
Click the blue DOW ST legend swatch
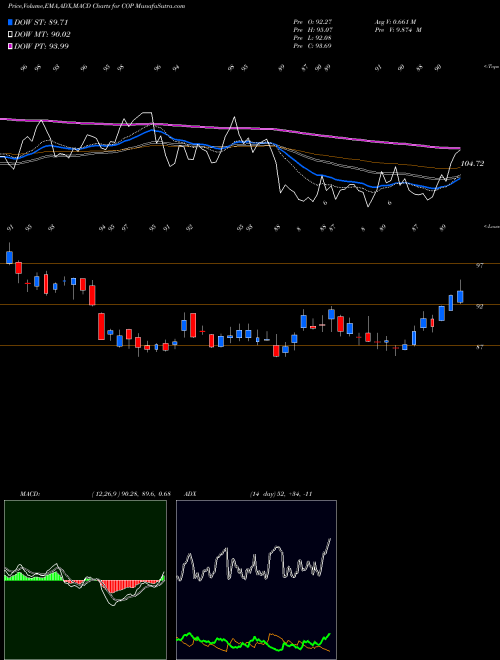point(10,22)
